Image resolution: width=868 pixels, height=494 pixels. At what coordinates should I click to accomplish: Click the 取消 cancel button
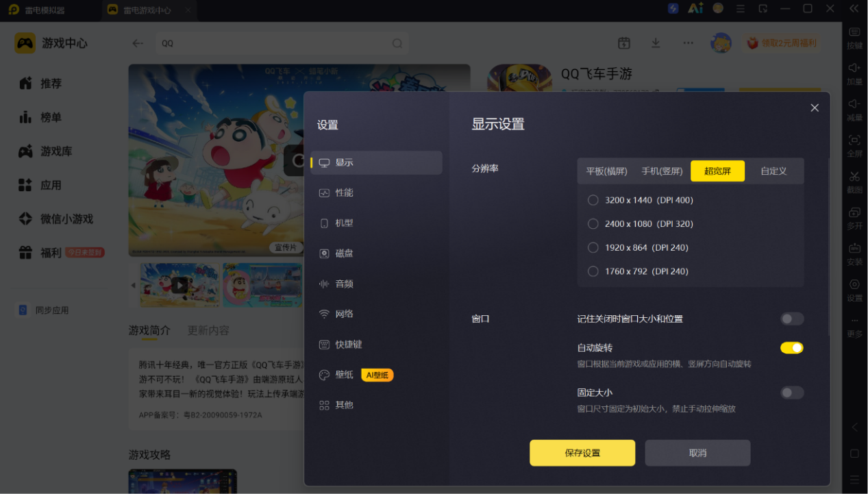tap(697, 453)
